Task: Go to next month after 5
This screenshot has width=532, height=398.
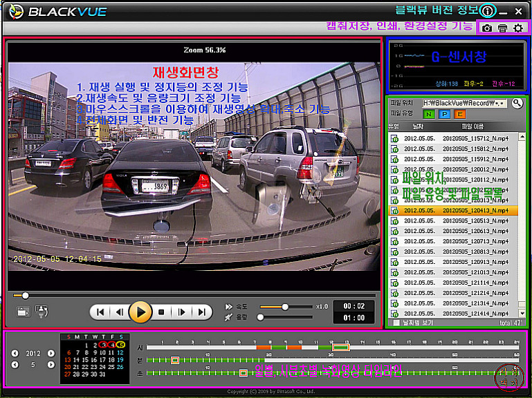Action: 51,365
